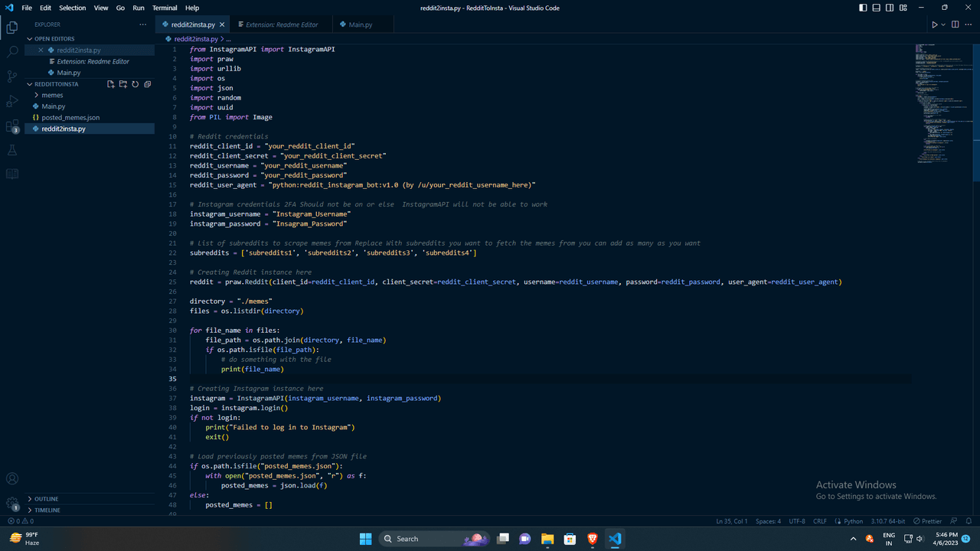Open File Explorer from the taskbar
980x551 pixels.
547,539
